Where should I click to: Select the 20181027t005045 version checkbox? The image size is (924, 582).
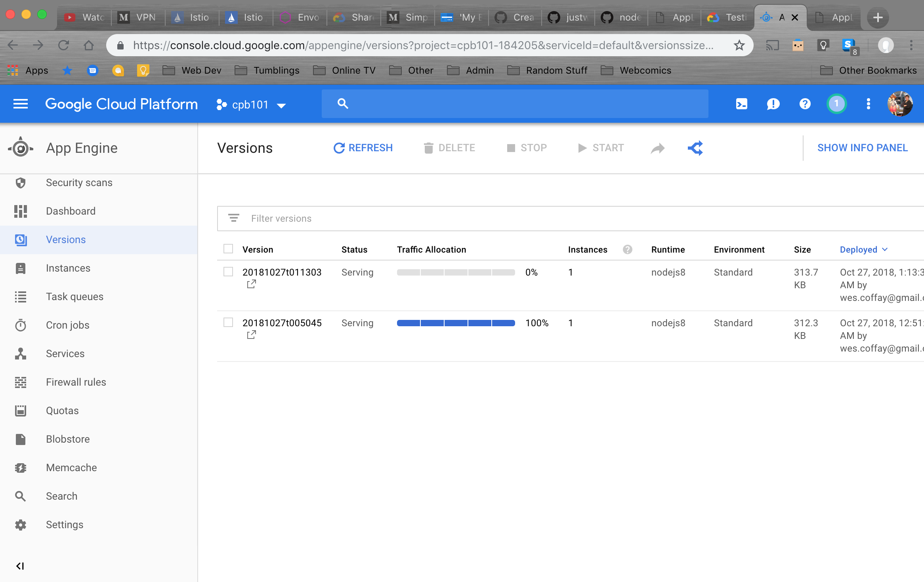(228, 322)
